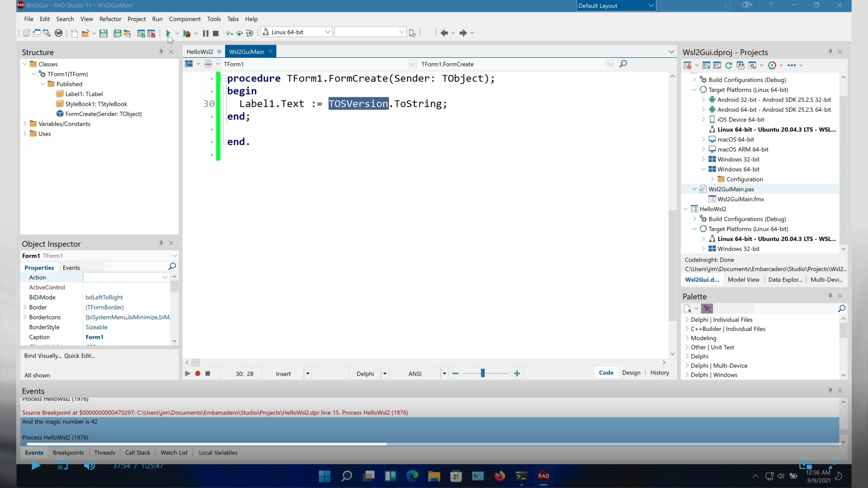This screenshot has width=868, height=488.
Task: Open the Refactor menu
Action: pyautogui.click(x=110, y=19)
